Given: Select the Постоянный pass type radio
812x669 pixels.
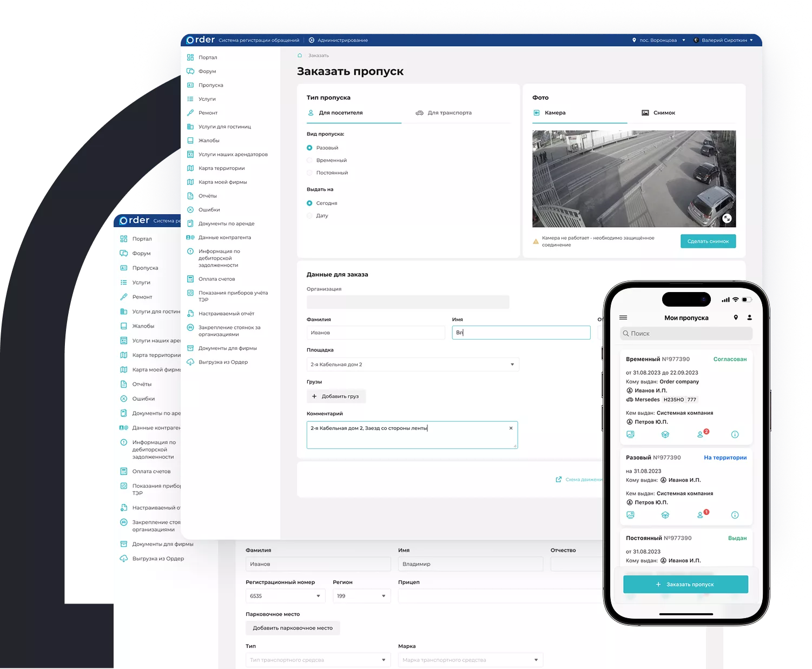Looking at the screenshot, I should coord(310,173).
